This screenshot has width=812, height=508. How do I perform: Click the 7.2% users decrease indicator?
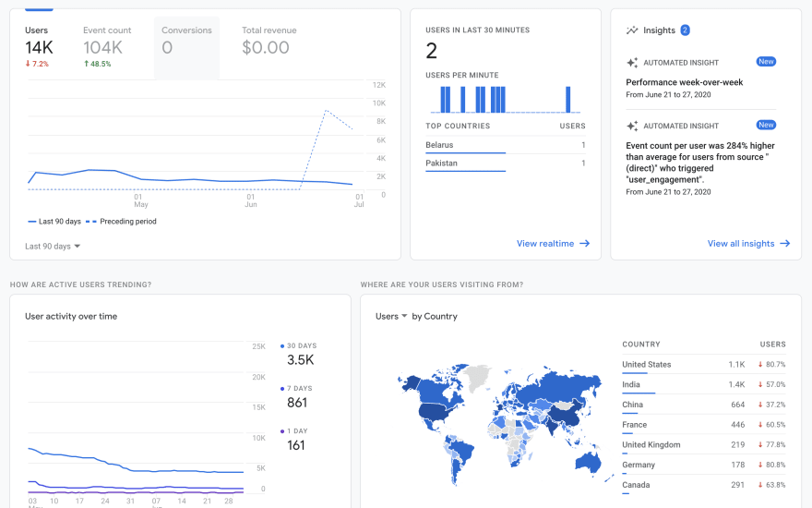37,64
